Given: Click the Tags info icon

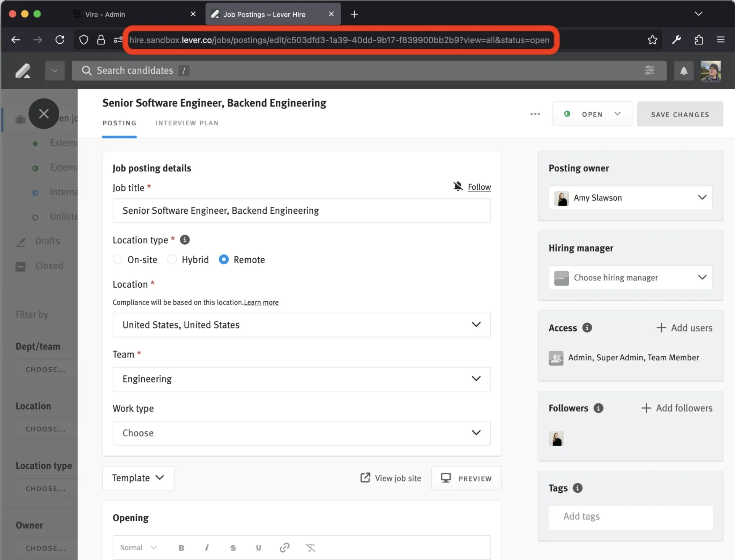Looking at the screenshot, I should pyautogui.click(x=578, y=488).
